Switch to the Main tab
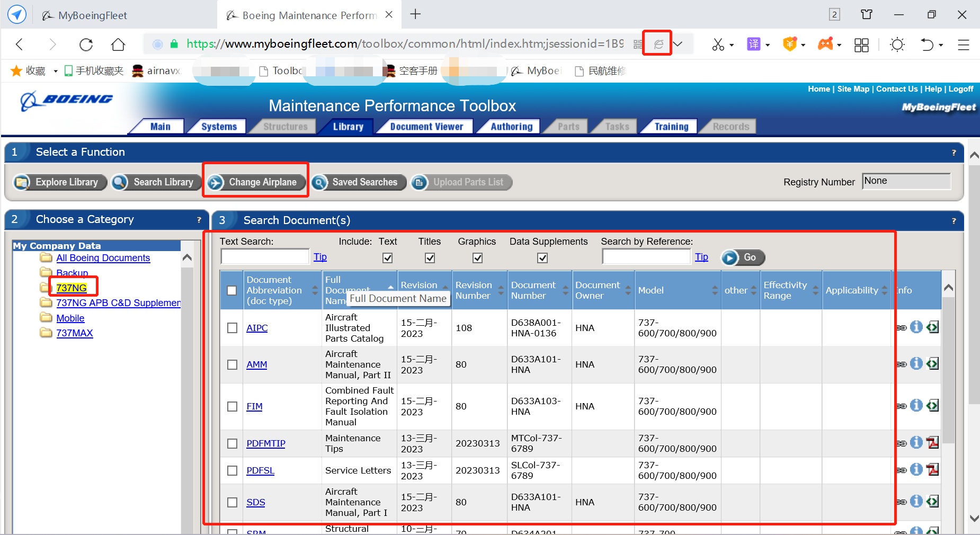 (160, 127)
